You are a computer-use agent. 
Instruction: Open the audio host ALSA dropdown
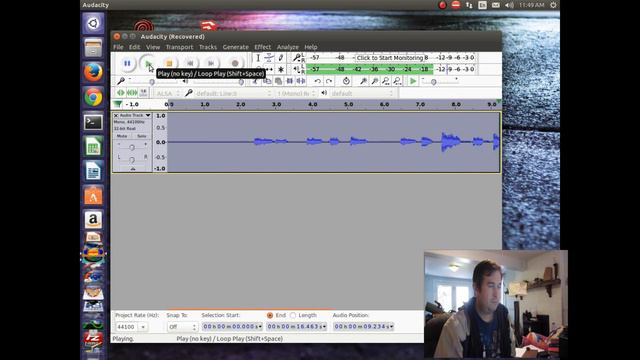coord(168,93)
